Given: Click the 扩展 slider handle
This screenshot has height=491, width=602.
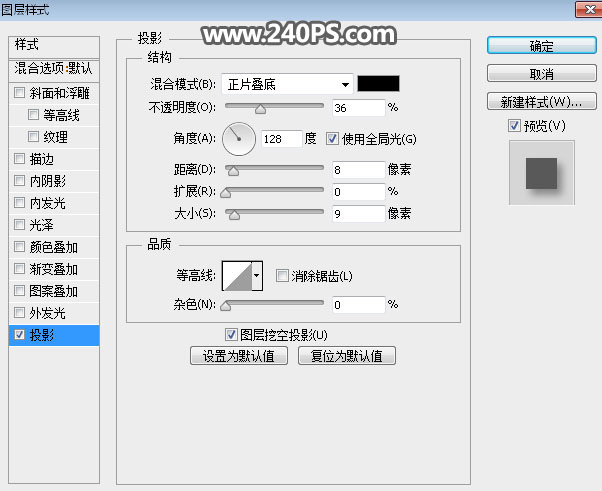Looking at the screenshot, I should pyautogui.click(x=226, y=193).
